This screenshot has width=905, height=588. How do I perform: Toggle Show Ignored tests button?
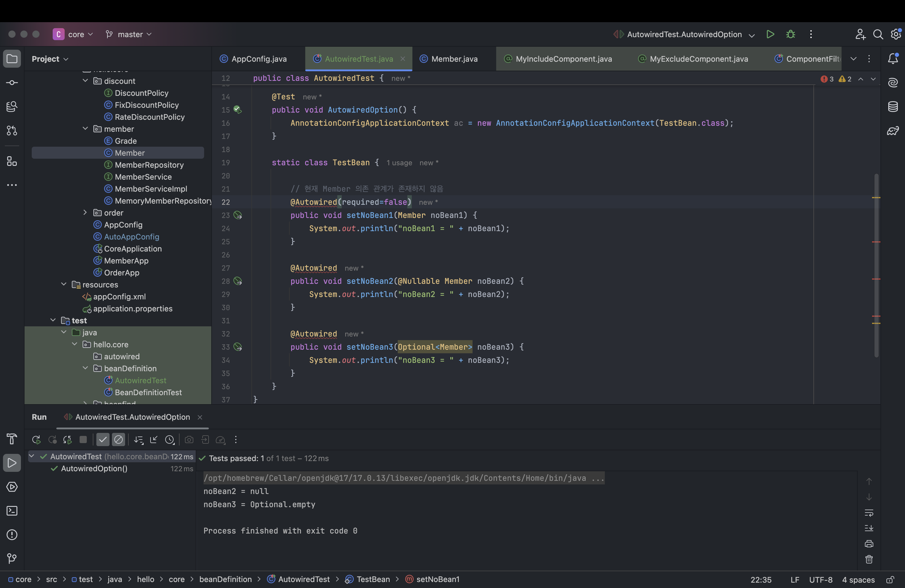[119, 440]
